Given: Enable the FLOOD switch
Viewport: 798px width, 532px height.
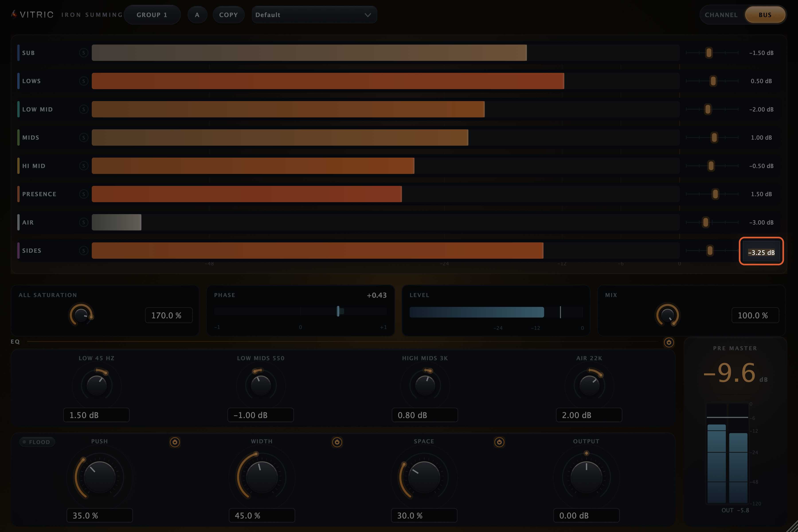Looking at the screenshot, I should point(37,442).
